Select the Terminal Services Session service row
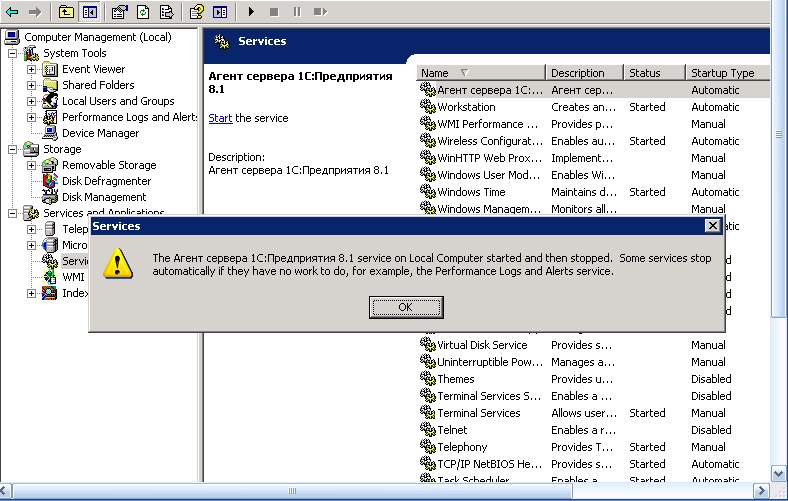 [594, 396]
